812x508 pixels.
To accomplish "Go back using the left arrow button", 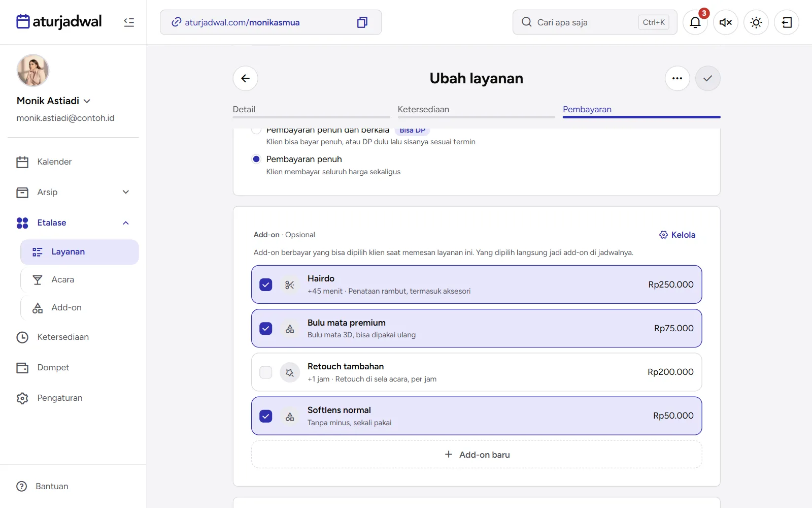I will click(x=246, y=78).
